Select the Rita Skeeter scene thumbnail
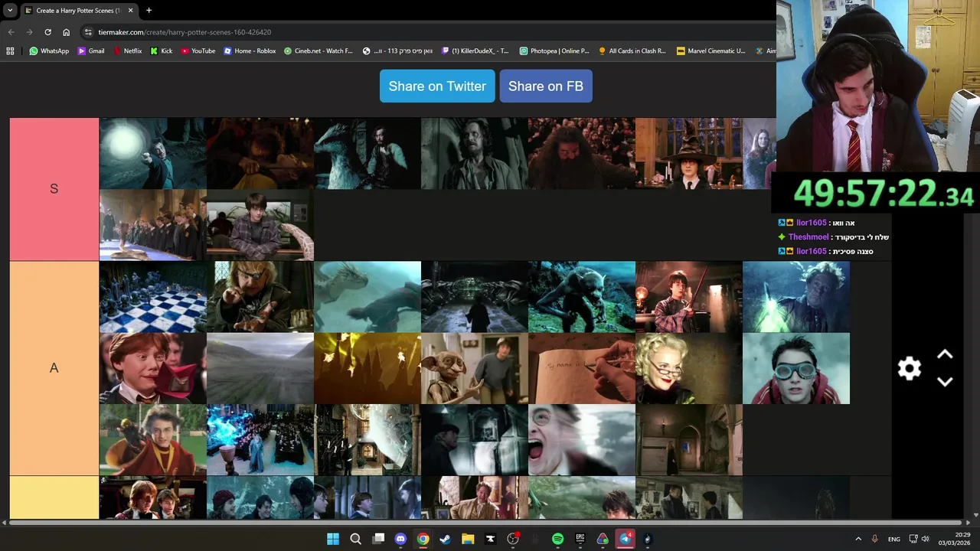 point(688,368)
